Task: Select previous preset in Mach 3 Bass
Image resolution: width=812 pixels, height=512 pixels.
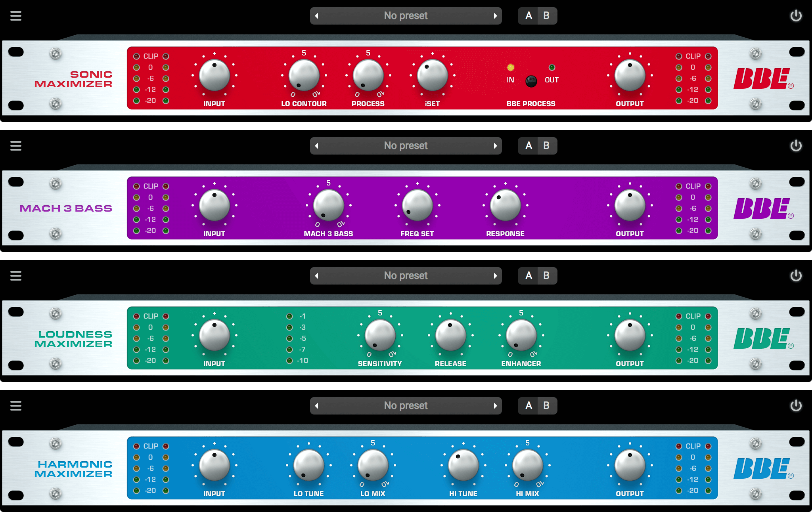Action: coord(317,146)
